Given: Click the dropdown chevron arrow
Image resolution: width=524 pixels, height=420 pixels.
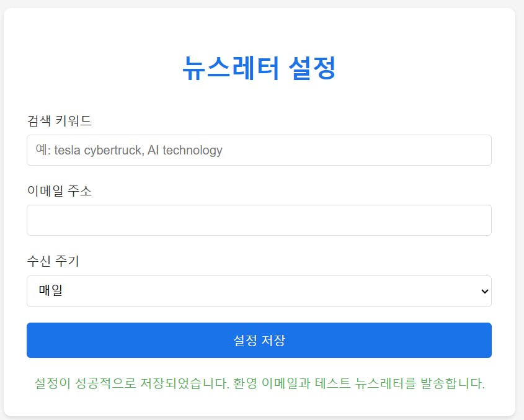Looking at the screenshot, I should click(484, 291).
